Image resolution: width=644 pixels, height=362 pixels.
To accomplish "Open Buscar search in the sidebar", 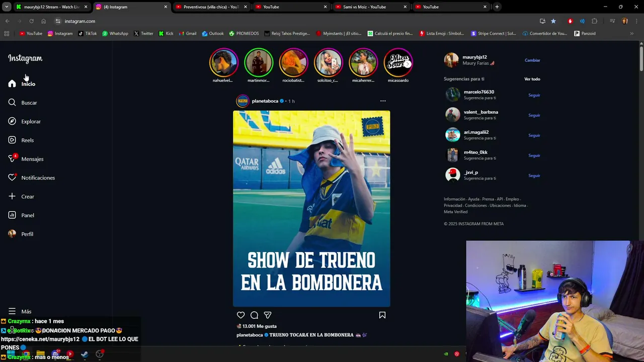I will (12, 103).
